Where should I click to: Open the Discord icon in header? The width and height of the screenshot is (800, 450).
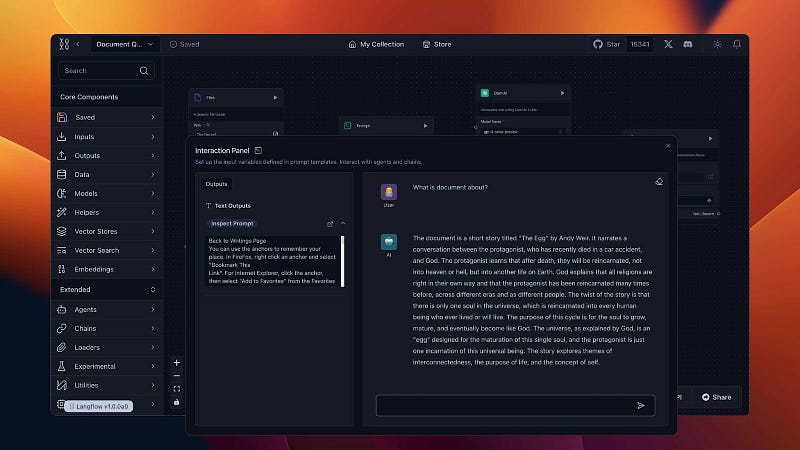(x=690, y=44)
